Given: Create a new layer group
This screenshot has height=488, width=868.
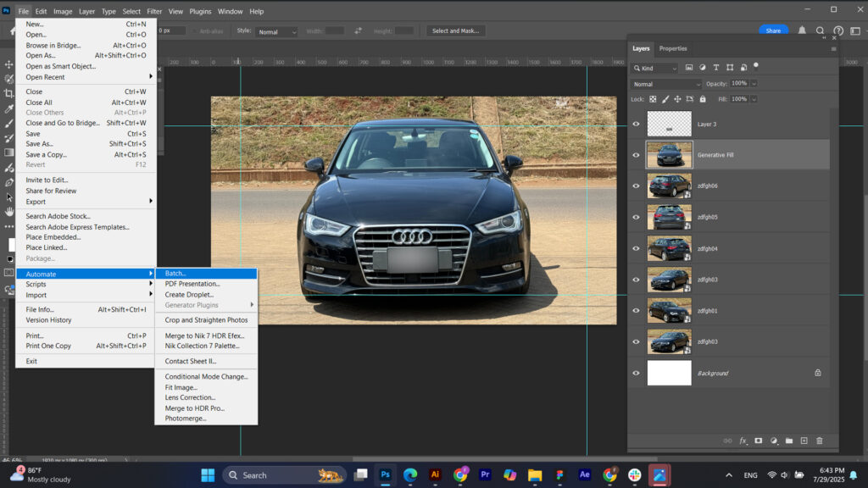Looking at the screenshot, I should pyautogui.click(x=789, y=441).
